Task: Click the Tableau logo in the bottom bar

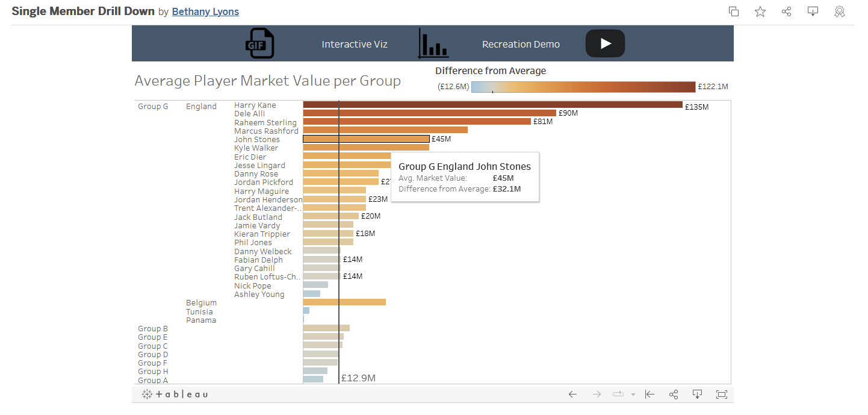Action: (x=175, y=395)
